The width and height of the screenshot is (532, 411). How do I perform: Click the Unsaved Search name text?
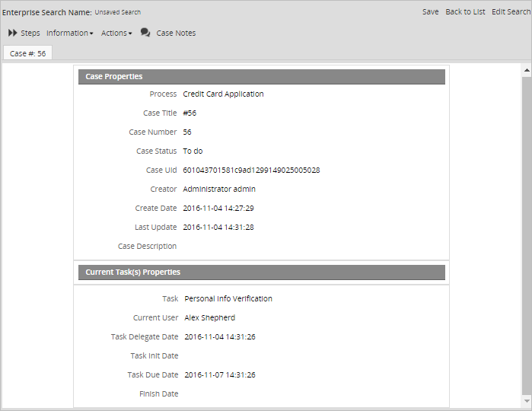point(117,13)
